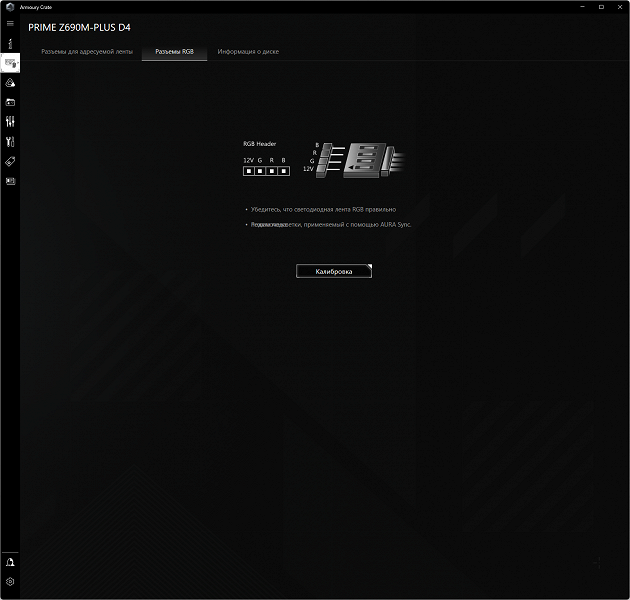This screenshot has width=630, height=600.
Task: Click the Калибровка button
Action: 334,271
